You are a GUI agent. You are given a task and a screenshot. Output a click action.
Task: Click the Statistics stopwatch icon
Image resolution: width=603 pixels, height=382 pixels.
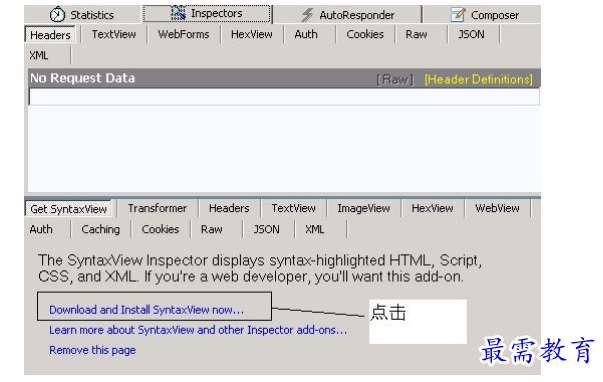click(57, 15)
